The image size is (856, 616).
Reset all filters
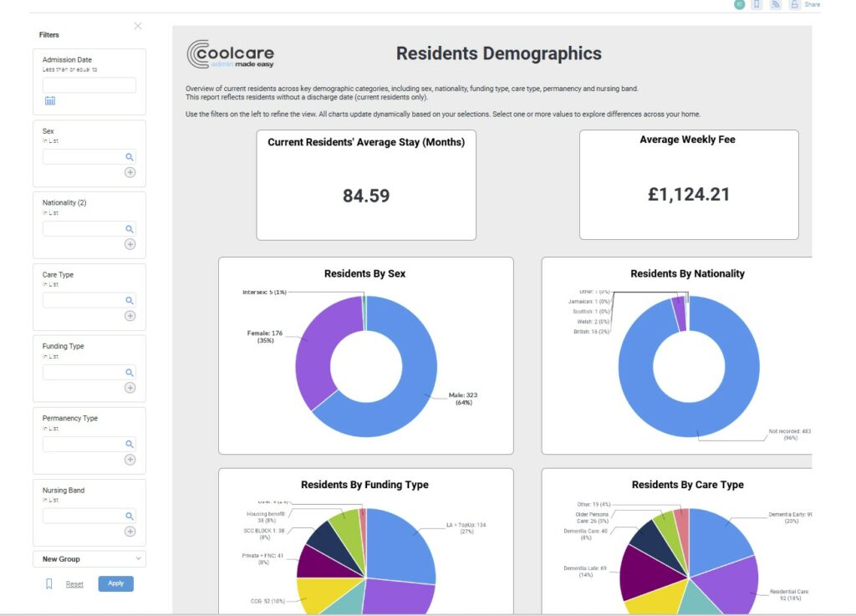[74, 583]
